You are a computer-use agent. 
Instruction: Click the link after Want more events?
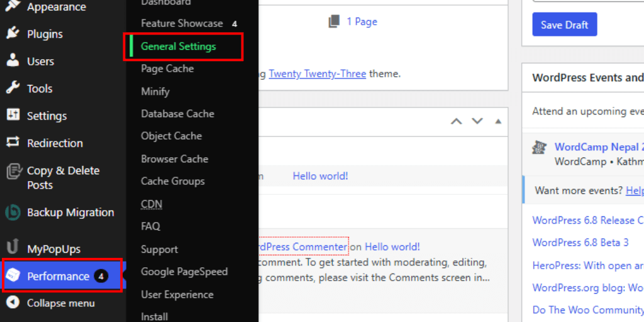pos(635,191)
